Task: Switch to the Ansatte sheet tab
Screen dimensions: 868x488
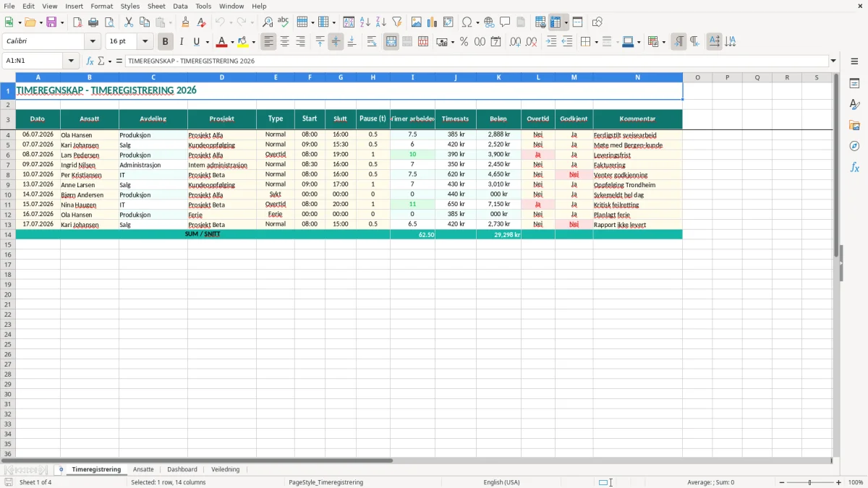Action: click(x=143, y=469)
